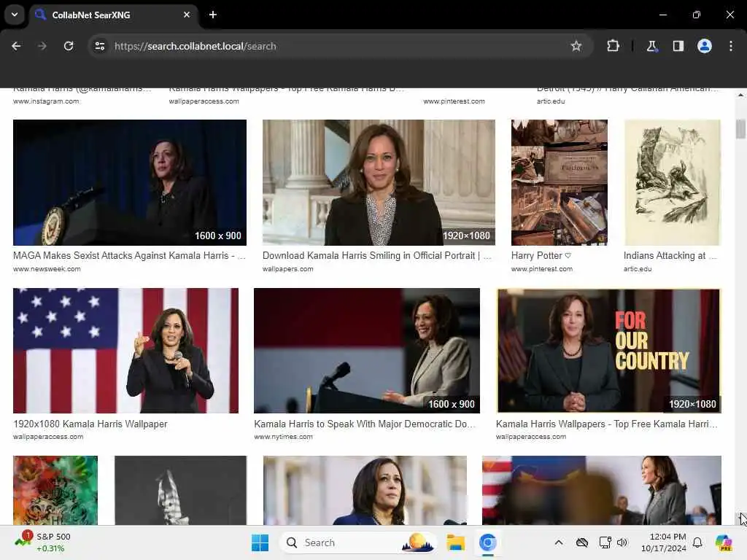Open the Newsweek Kamala Harris podium image
This screenshot has width=747, height=560.
point(130,182)
